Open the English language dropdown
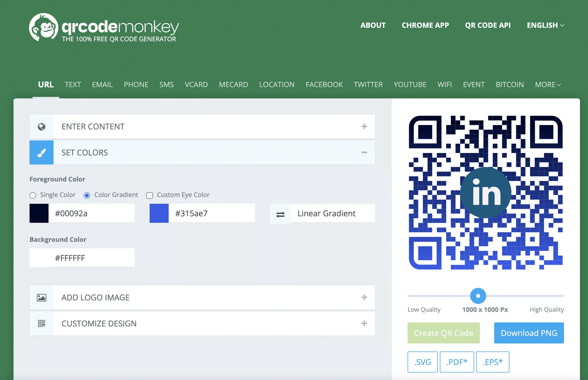This screenshot has height=380, width=588. tap(546, 25)
